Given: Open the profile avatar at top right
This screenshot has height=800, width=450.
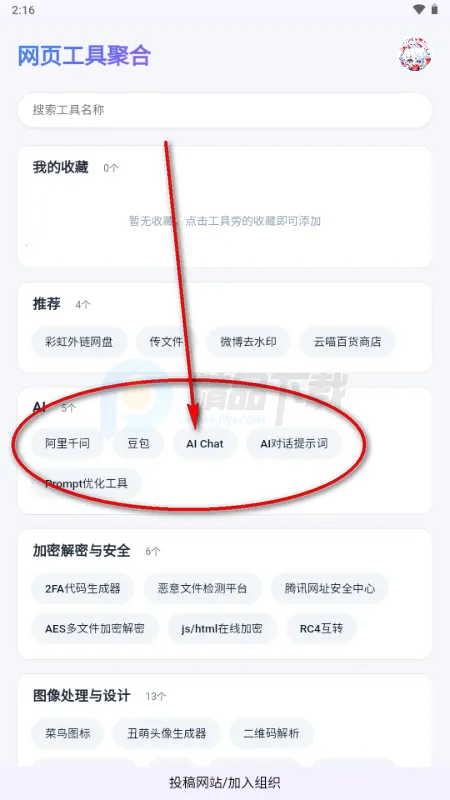Looking at the screenshot, I should click(x=414, y=54).
